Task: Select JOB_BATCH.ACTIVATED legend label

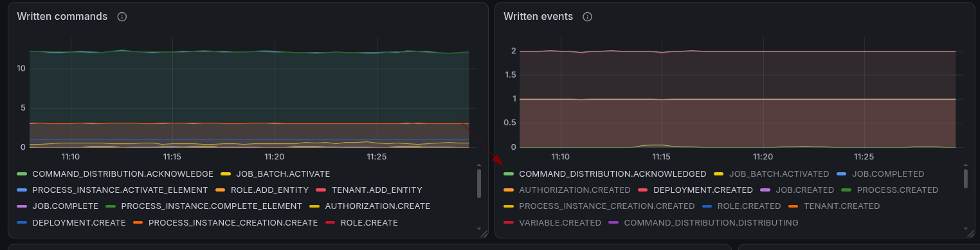Action: pyautogui.click(x=779, y=174)
